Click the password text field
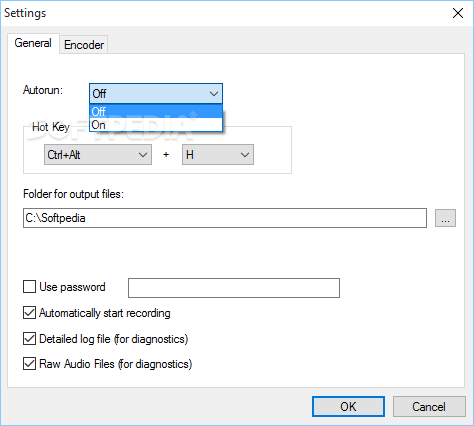Screen dimensions: 474x426 (x=234, y=288)
